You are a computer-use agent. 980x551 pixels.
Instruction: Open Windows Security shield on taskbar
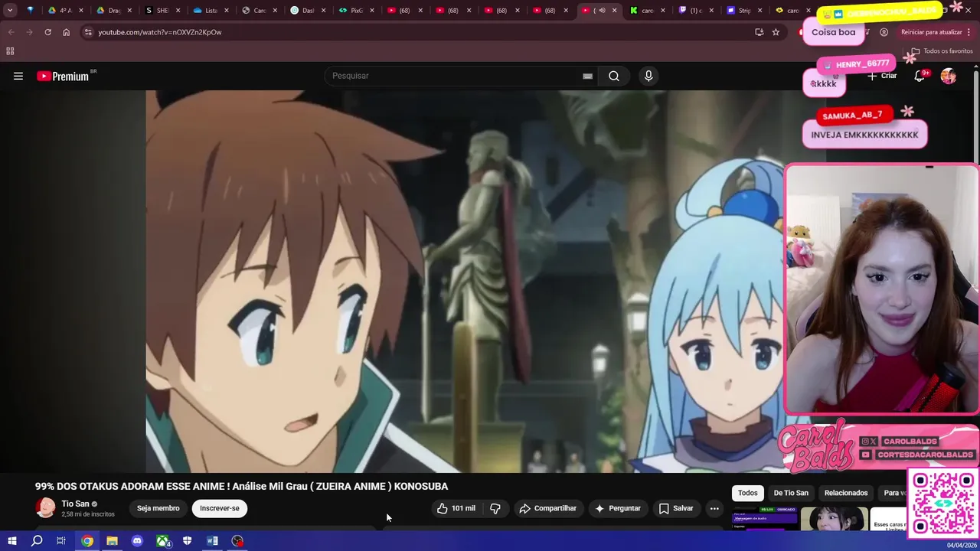pos(187,541)
